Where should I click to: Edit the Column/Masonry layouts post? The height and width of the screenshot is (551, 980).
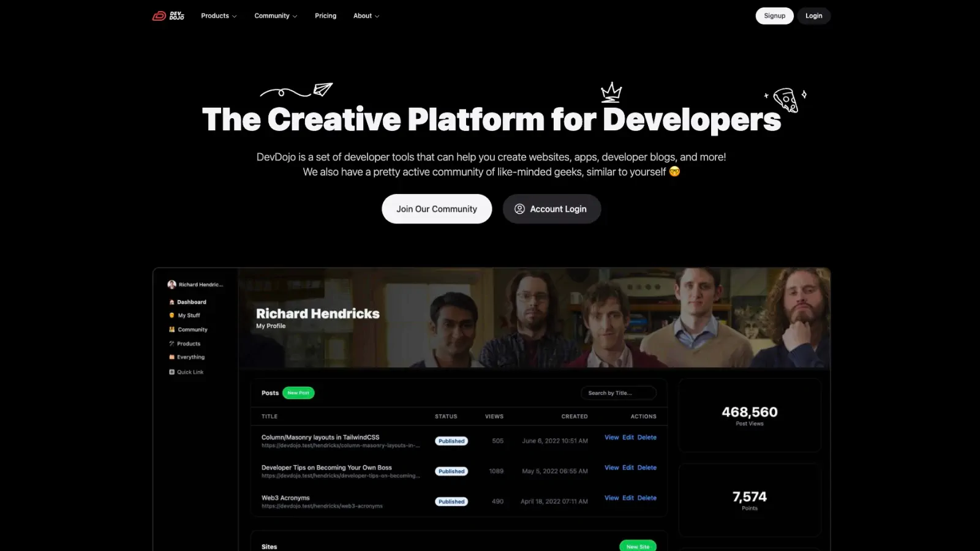click(x=628, y=437)
